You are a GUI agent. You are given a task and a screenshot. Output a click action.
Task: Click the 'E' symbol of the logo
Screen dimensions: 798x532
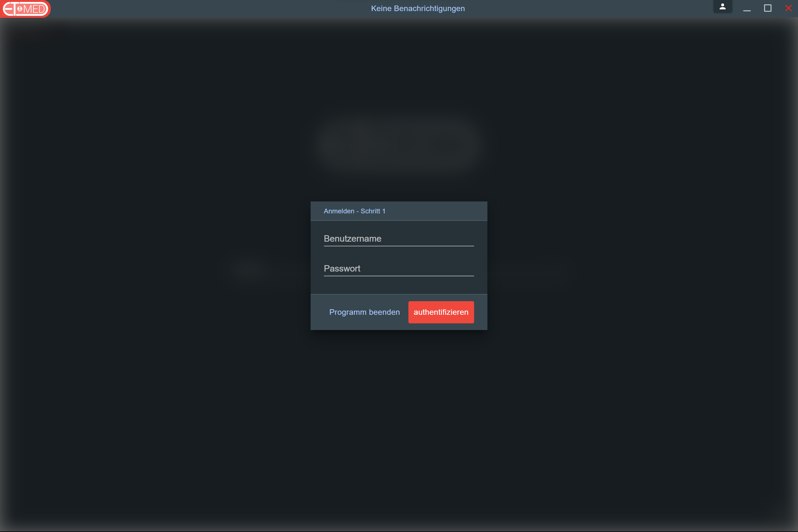(x=8, y=9)
